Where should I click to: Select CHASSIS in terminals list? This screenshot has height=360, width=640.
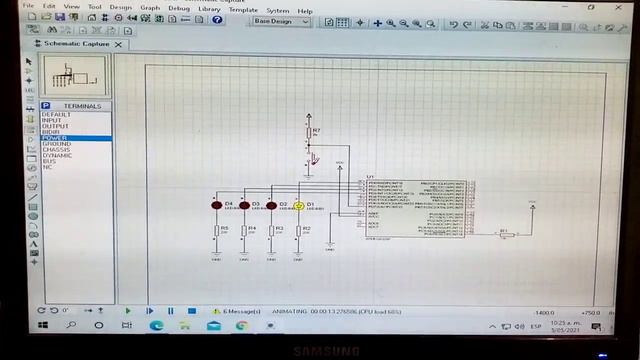point(56,150)
